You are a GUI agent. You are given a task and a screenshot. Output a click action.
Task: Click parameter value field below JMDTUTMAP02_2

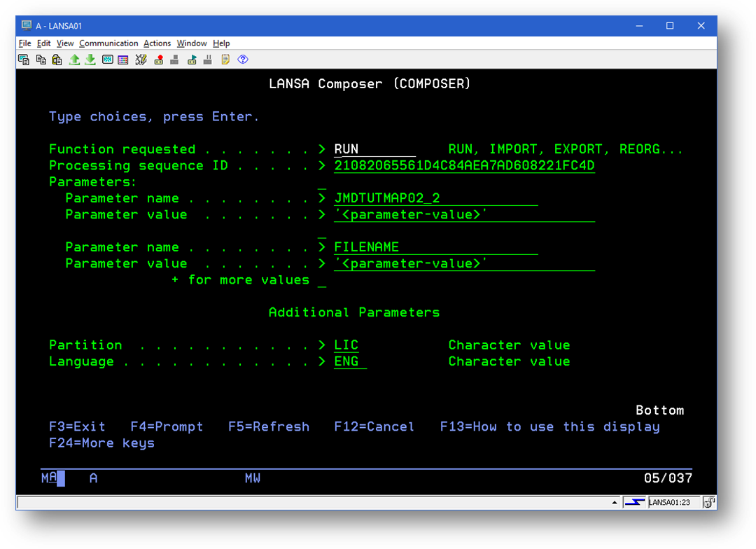pyautogui.click(x=464, y=215)
